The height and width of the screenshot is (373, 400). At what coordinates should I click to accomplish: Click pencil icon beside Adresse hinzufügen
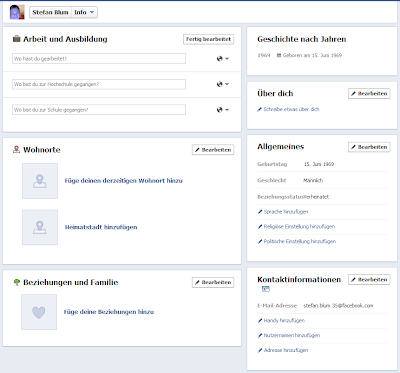[x=260, y=350]
